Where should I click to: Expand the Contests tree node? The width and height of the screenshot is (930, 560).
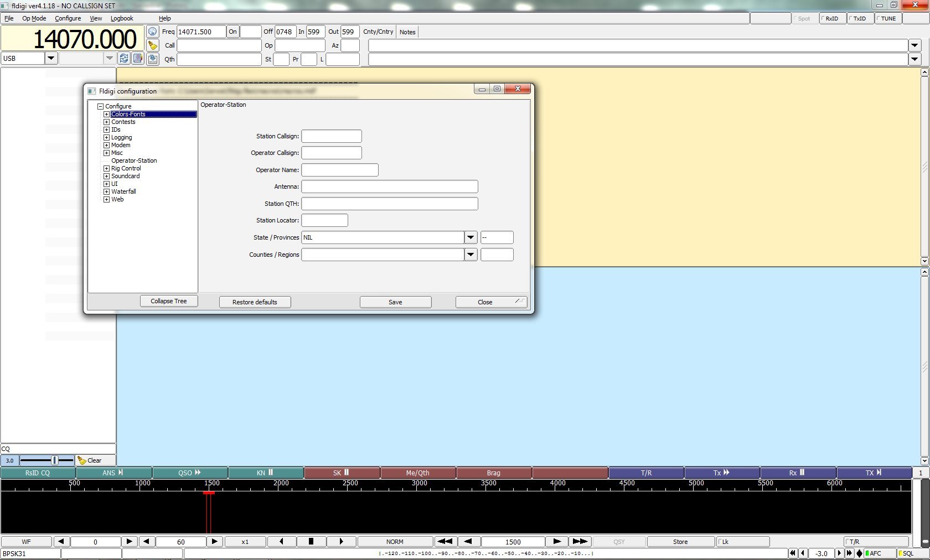point(106,122)
